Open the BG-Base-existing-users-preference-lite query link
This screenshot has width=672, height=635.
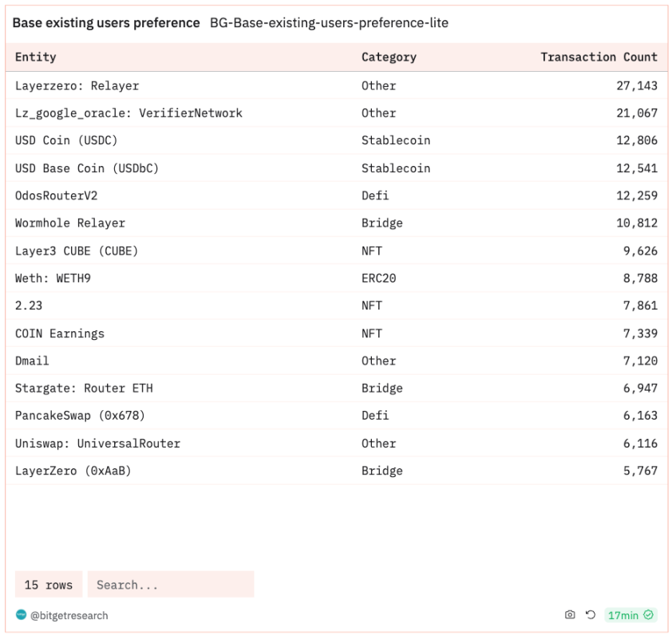tap(329, 23)
